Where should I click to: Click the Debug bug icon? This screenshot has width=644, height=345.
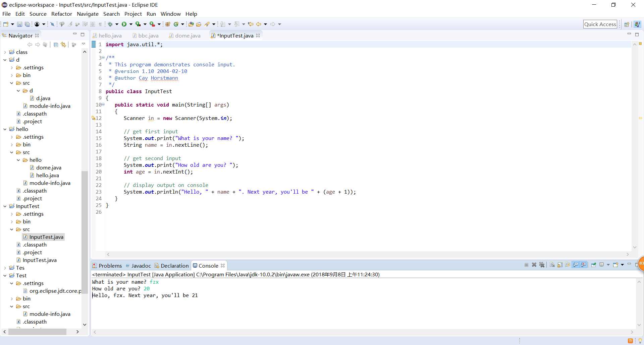(110, 24)
